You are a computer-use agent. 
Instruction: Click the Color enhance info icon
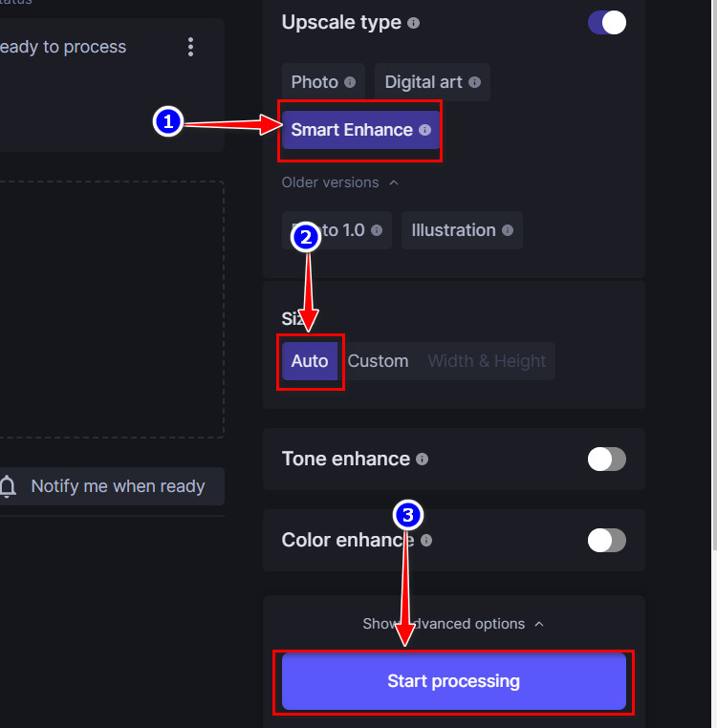point(426,541)
